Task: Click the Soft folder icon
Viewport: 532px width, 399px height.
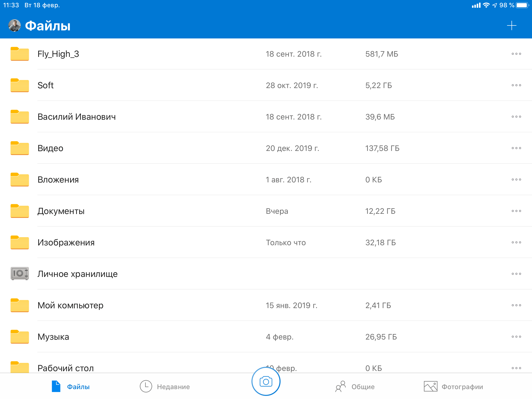Action: 19,85
